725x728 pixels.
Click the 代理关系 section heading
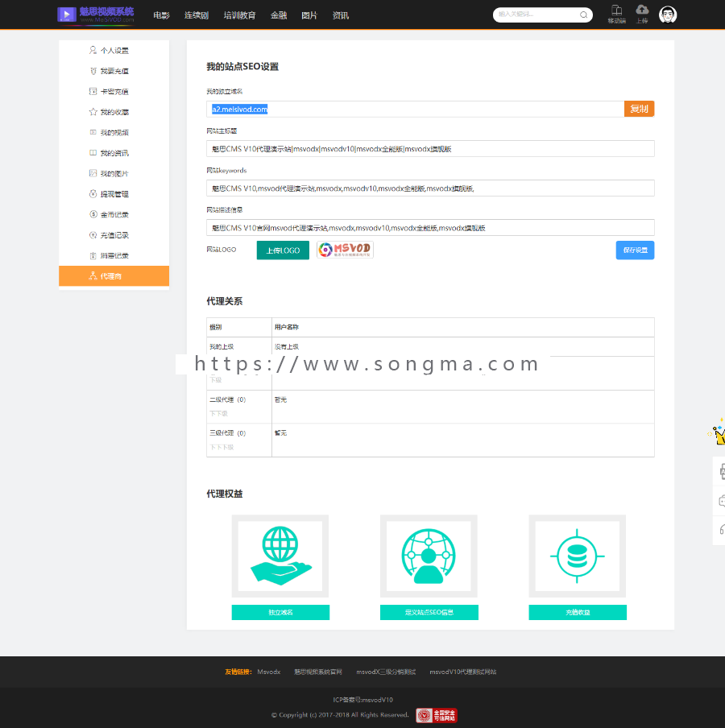pos(224,301)
